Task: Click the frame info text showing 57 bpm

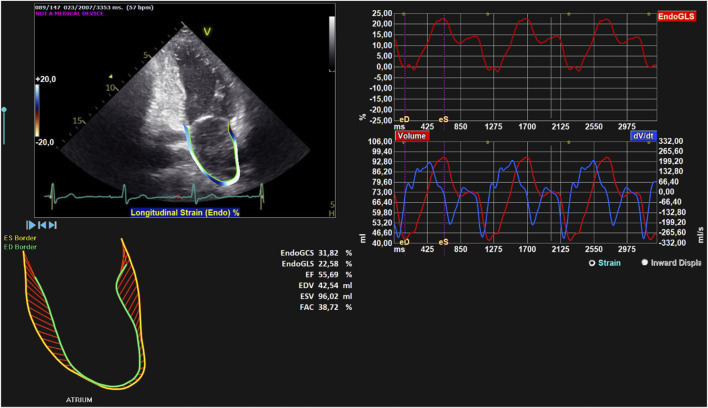Action: [x=94, y=7]
